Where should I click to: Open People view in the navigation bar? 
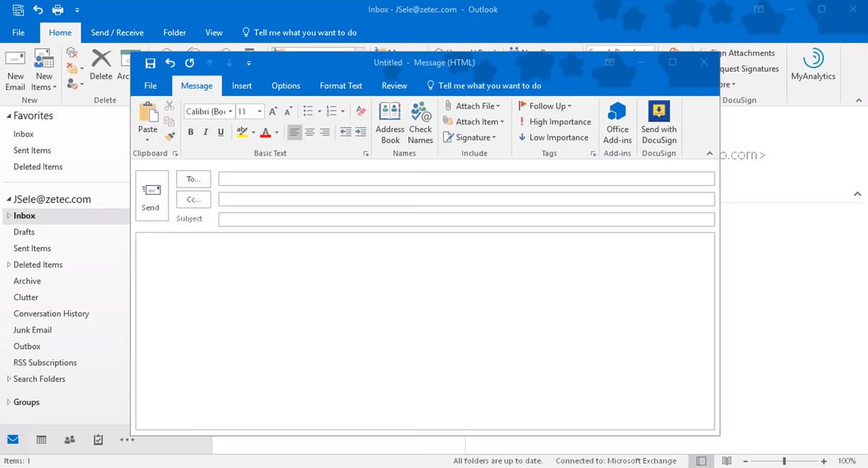point(69,440)
